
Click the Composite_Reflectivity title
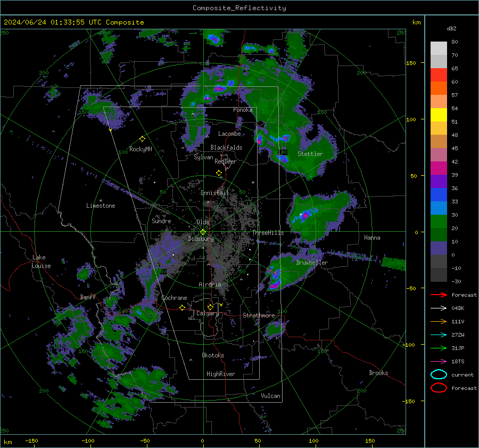tap(239, 8)
